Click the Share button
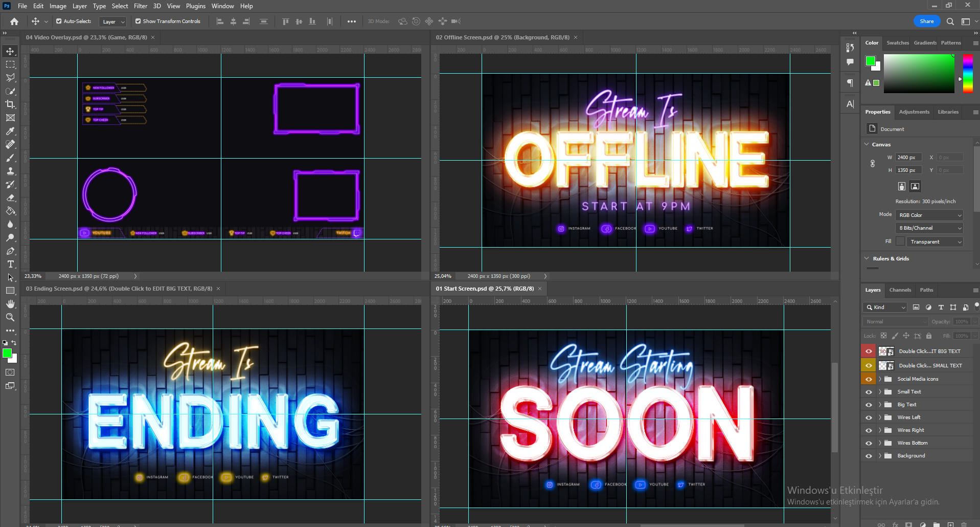The image size is (980, 527). coord(926,21)
